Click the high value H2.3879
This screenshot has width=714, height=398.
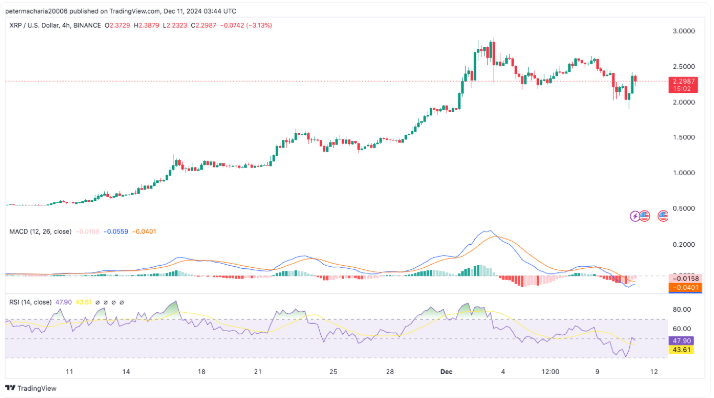pyautogui.click(x=146, y=26)
